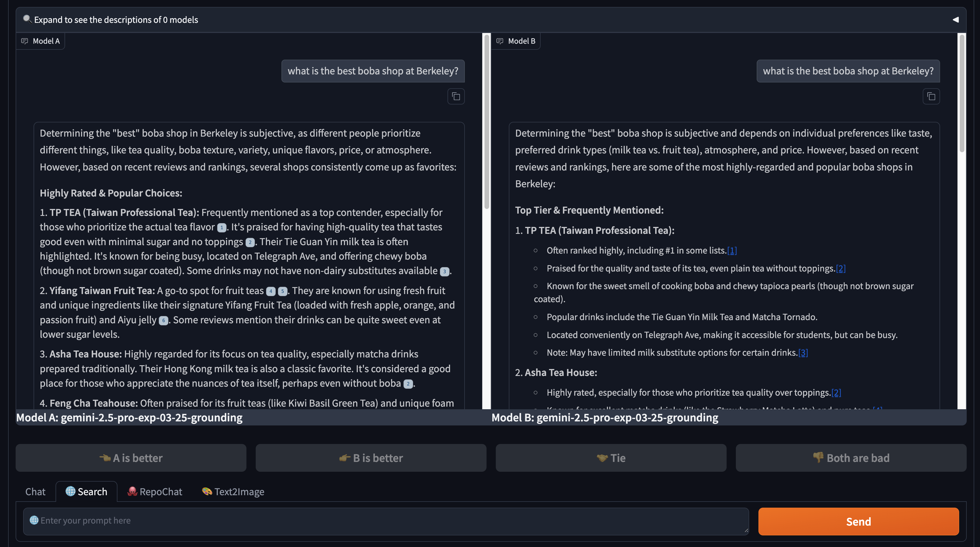Screen dimensions: 980x547
Task: Click the Model A chat label icon
Action: pos(25,41)
